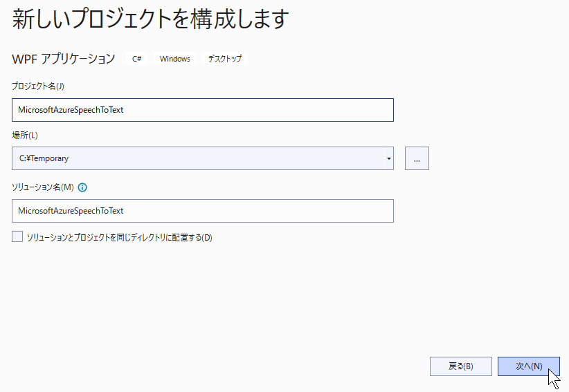Focus the project name input field
The image size is (569, 392).
[x=203, y=110]
